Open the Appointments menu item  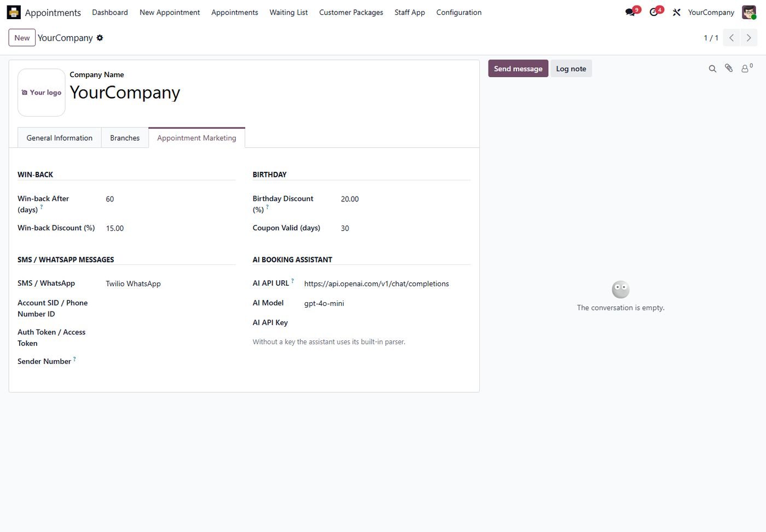(x=234, y=12)
